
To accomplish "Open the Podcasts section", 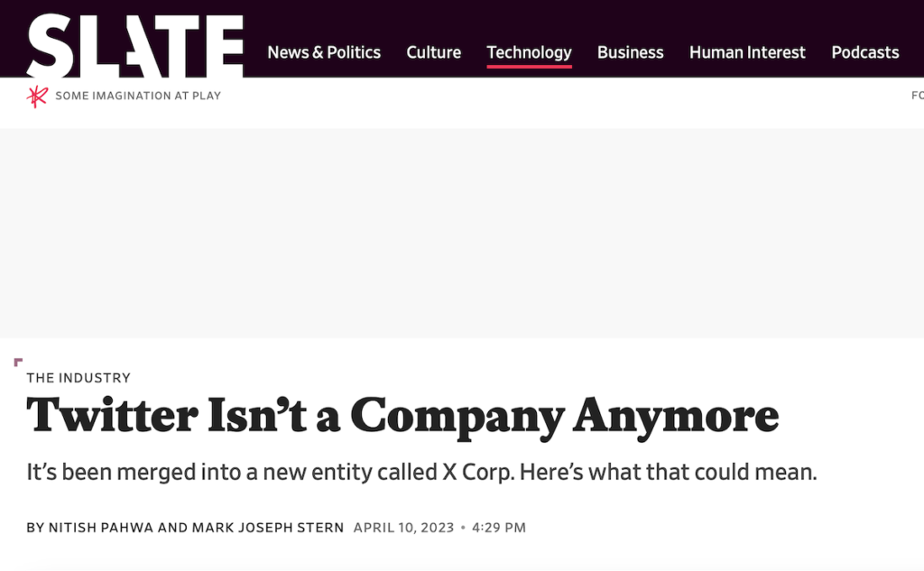I will tap(865, 52).
